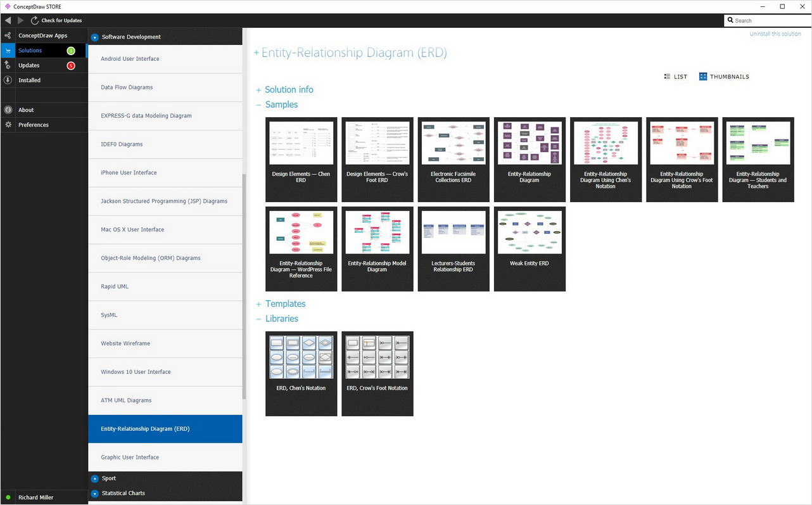The image size is (812, 505).
Task: Open Preferences with the gear icon
Action: pyautogui.click(x=8, y=125)
